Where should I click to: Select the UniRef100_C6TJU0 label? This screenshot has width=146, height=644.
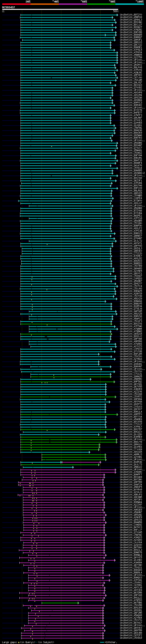click(131, 77)
